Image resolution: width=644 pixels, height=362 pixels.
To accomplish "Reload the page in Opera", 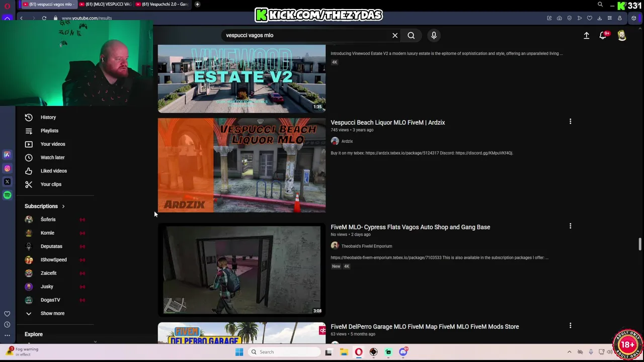I will [44, 18].
